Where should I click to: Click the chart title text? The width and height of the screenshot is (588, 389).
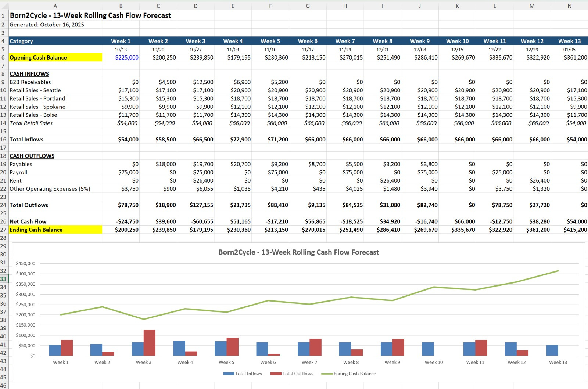[x=298, y=252]
